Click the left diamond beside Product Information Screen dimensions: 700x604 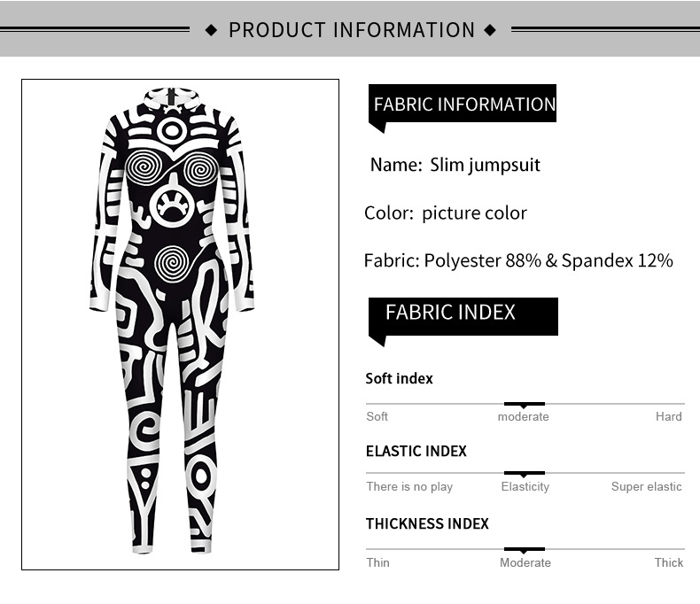(x=211, y=30)
